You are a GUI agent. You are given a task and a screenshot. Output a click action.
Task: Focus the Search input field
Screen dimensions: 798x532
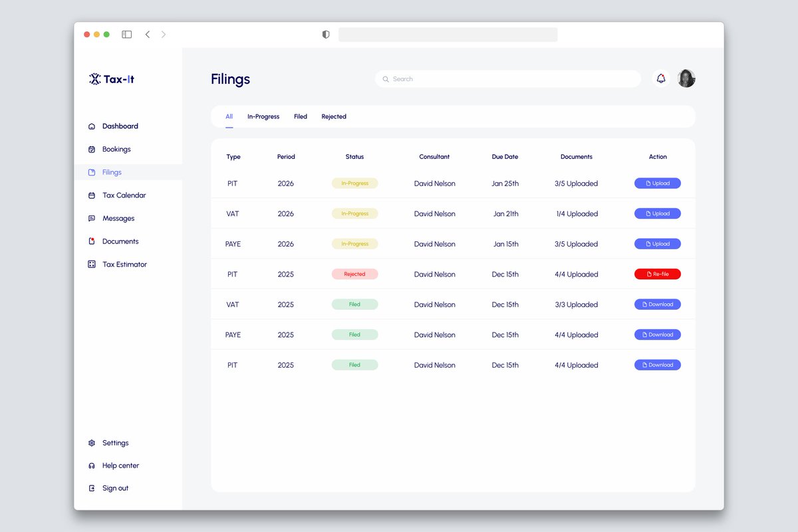508,79
